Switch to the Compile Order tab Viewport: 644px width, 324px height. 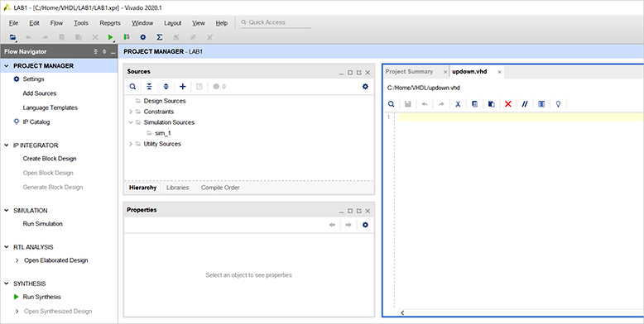(x=220, y=188)
